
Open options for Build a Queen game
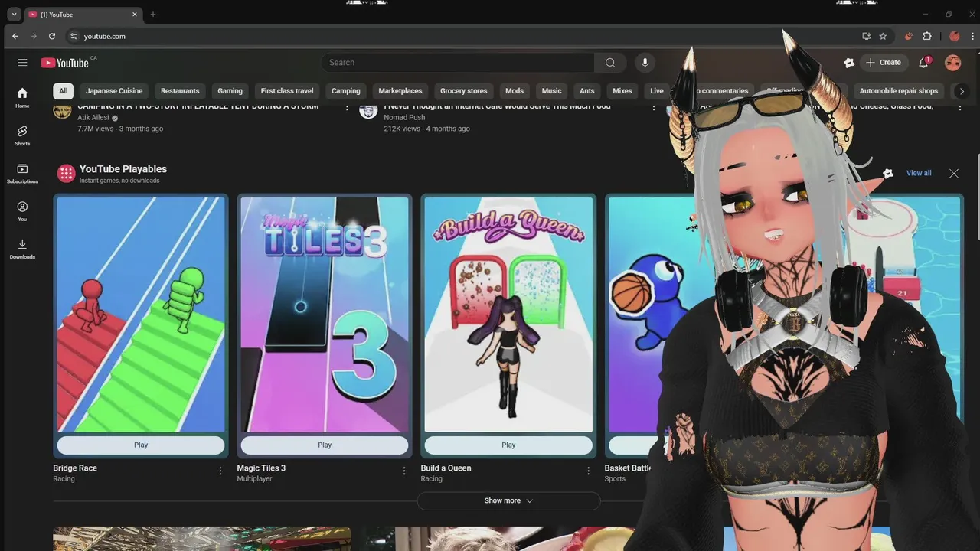pos(588,471)
